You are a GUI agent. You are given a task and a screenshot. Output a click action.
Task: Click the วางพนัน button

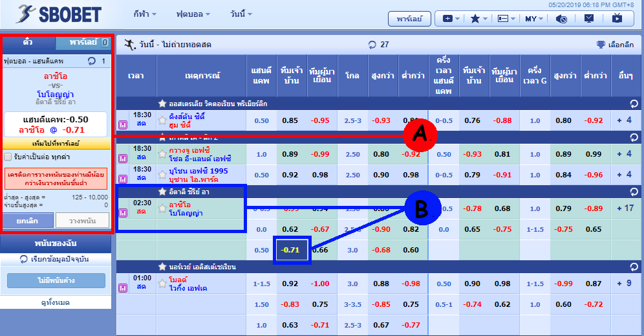[x=83, y=220]
